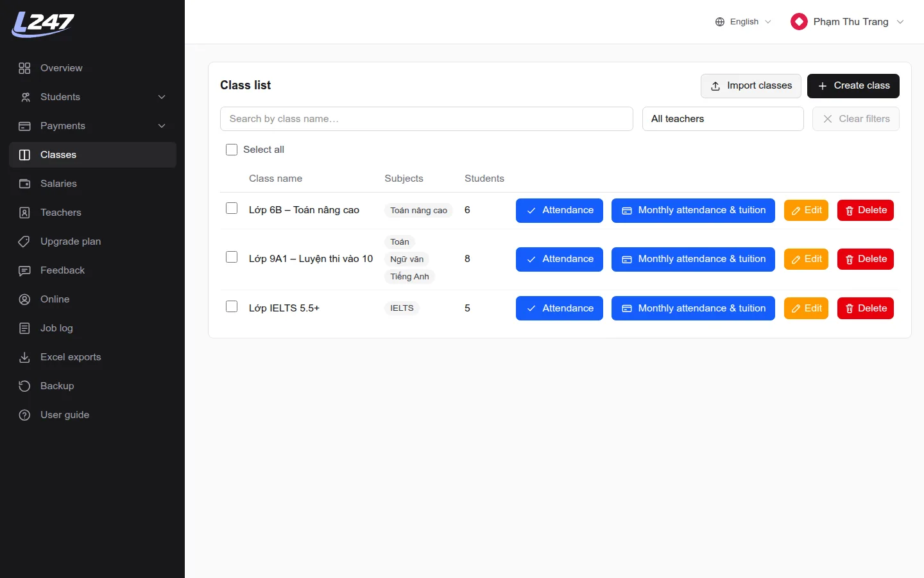Open the English language dropdown

744,22
